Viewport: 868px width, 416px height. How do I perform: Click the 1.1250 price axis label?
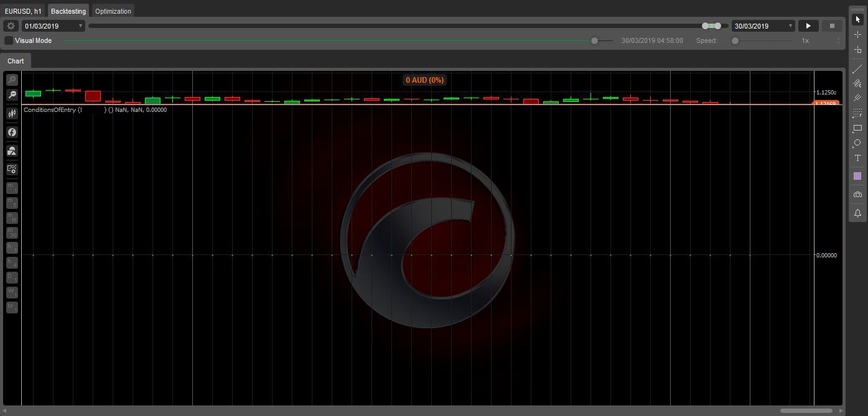click(x=826, y=92)
